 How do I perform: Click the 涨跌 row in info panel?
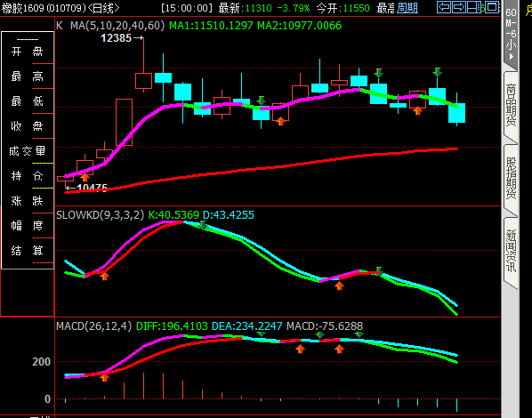pyautogui.click(x=28, y=201)
